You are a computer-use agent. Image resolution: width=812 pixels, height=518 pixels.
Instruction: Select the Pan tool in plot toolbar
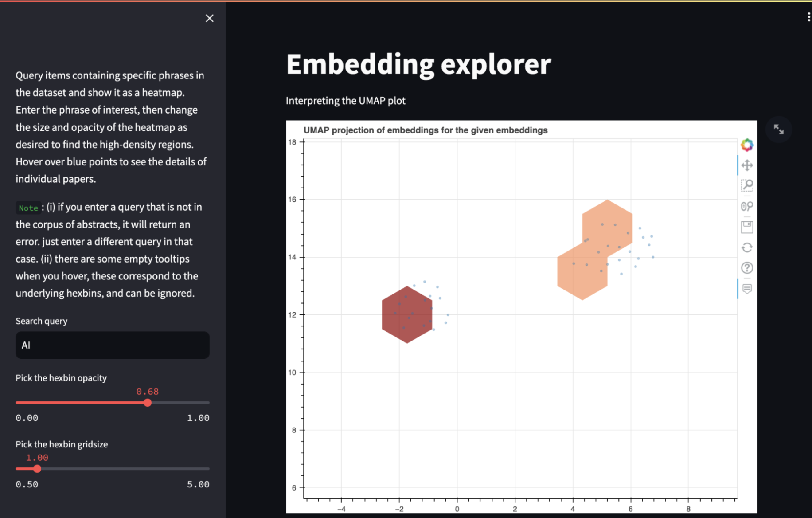(747, 165)
